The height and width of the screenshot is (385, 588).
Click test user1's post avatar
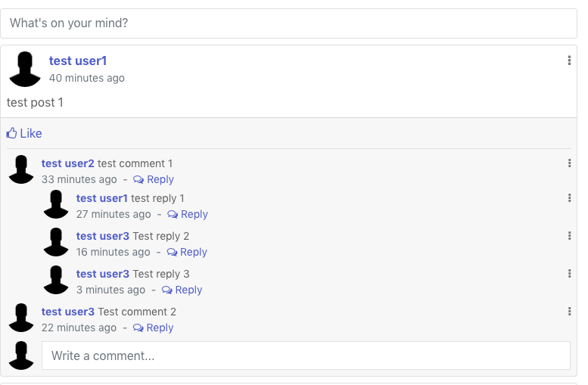[x=25, y=70]
